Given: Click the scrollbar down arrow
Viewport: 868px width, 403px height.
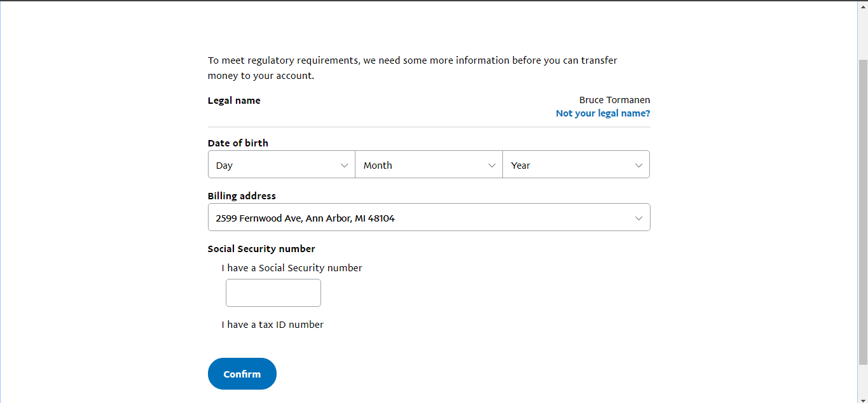Looking at the screenshot, I should point(862,399).
